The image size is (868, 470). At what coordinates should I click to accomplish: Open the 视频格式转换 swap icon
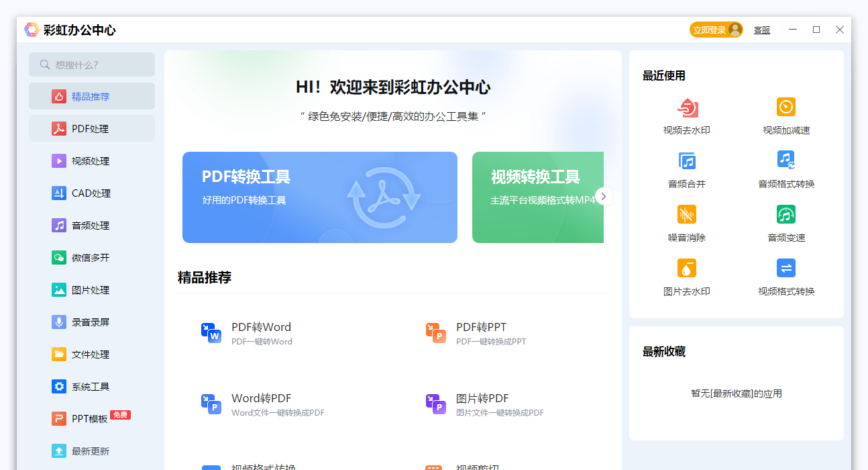pos(786,268)
